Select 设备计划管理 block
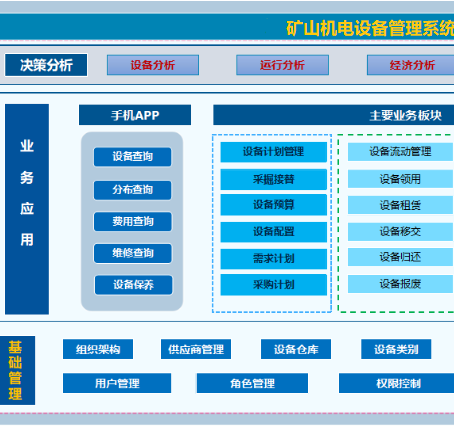 click(x=274, y=152)
